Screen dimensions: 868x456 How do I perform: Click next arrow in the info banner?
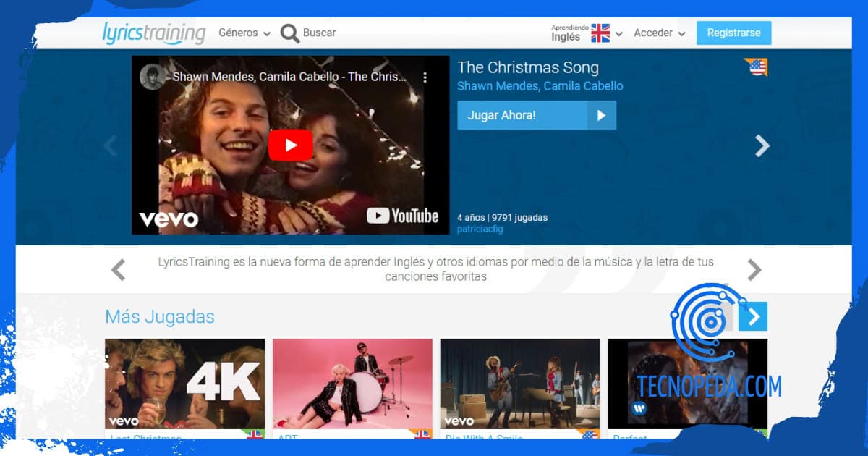(754, 270)
